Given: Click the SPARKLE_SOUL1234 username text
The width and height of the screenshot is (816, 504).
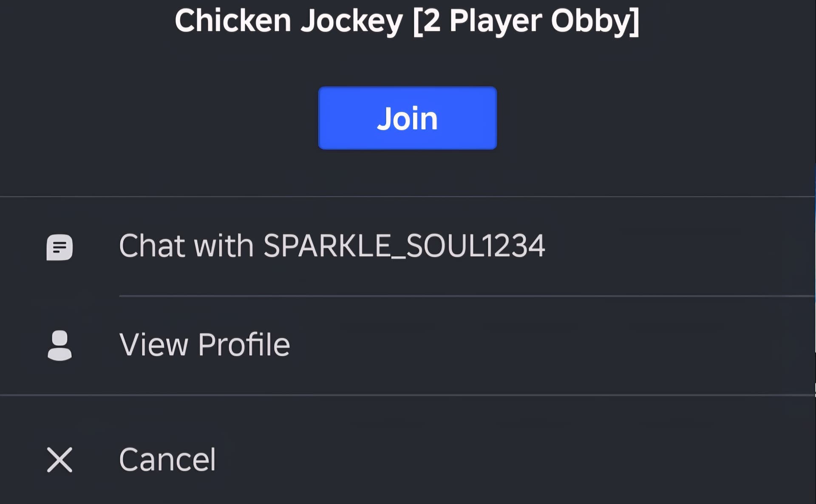Looking at the screenshot, I should [404, 246].
